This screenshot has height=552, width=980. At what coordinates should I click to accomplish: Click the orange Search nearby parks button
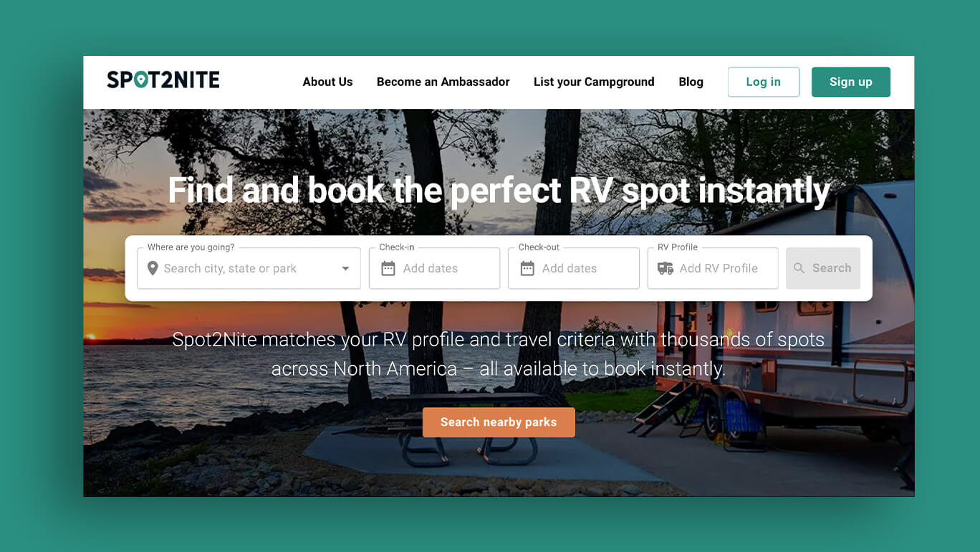(x=499, y=422)
